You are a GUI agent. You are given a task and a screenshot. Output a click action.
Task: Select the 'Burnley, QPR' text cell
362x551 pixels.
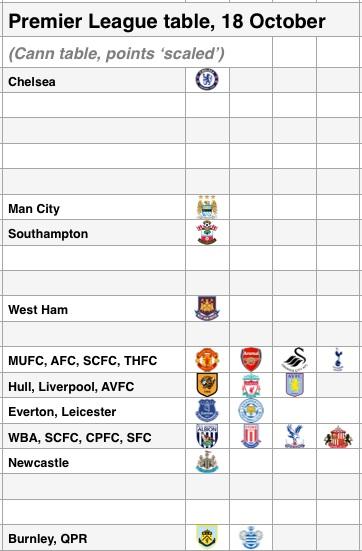tap(94, 538)
